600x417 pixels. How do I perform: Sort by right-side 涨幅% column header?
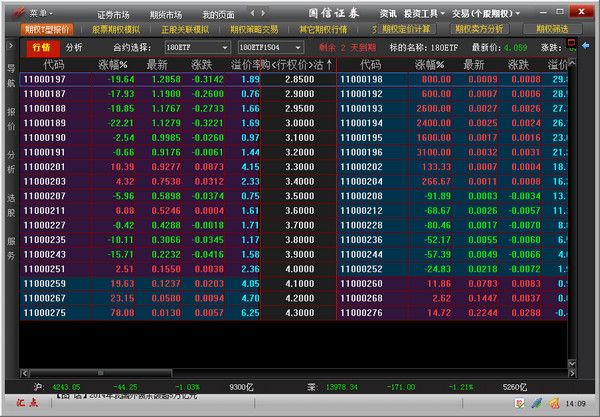(x=430, y=65)
